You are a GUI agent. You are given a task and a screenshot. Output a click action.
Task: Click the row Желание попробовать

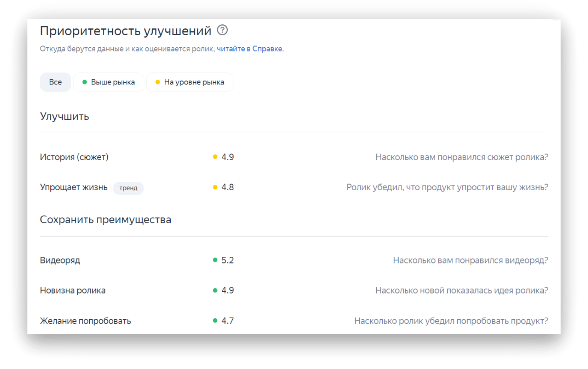[86, 321]
